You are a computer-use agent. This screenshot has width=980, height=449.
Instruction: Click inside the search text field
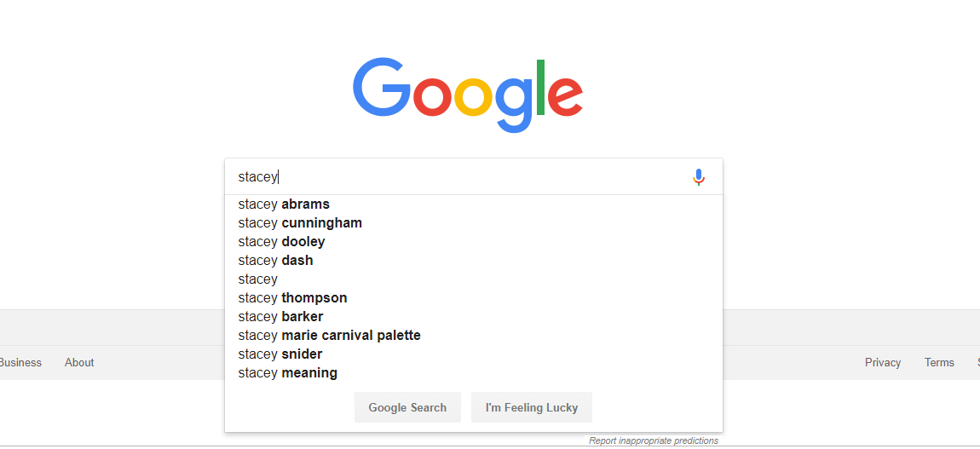(459, 176)
